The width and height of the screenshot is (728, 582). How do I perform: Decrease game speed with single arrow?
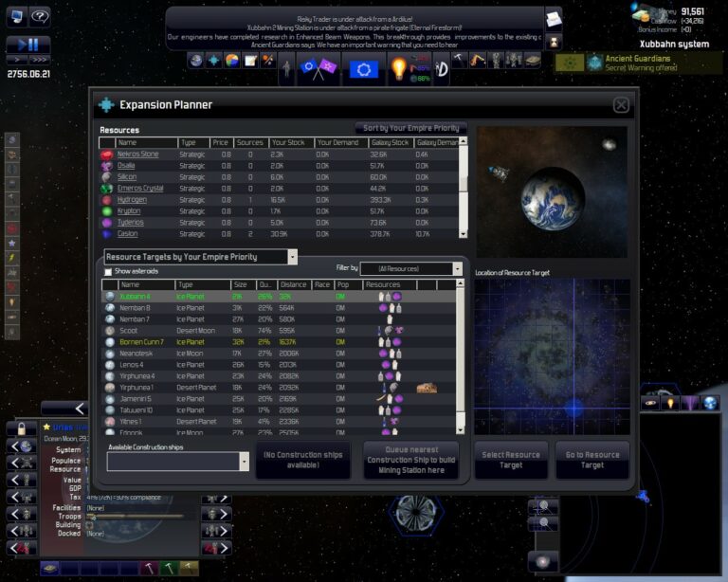(x=17, y=60)
